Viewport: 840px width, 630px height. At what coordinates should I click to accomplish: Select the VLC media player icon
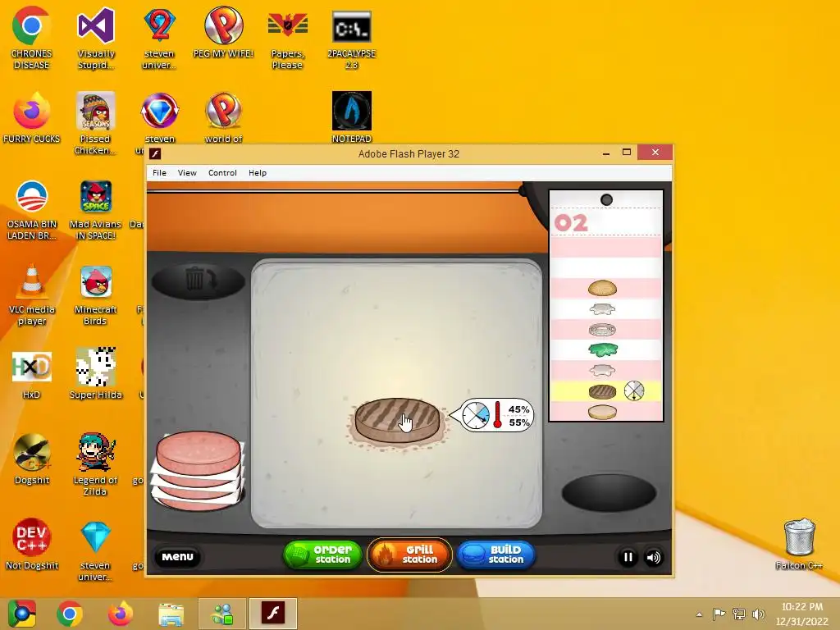pyautogui.click(x=32, y=294)
